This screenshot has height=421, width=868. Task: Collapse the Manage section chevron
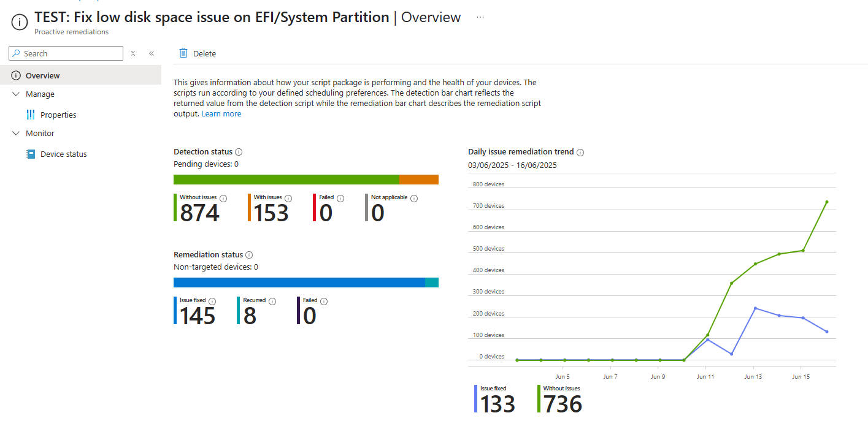(16, 94)
